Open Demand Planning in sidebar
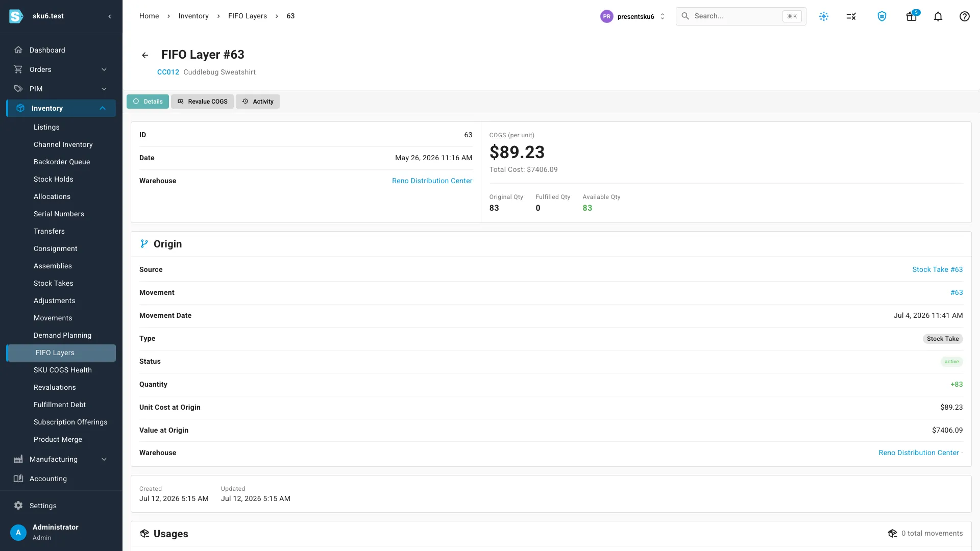Viewport: 980px width, 551px height. click(63, 335)
